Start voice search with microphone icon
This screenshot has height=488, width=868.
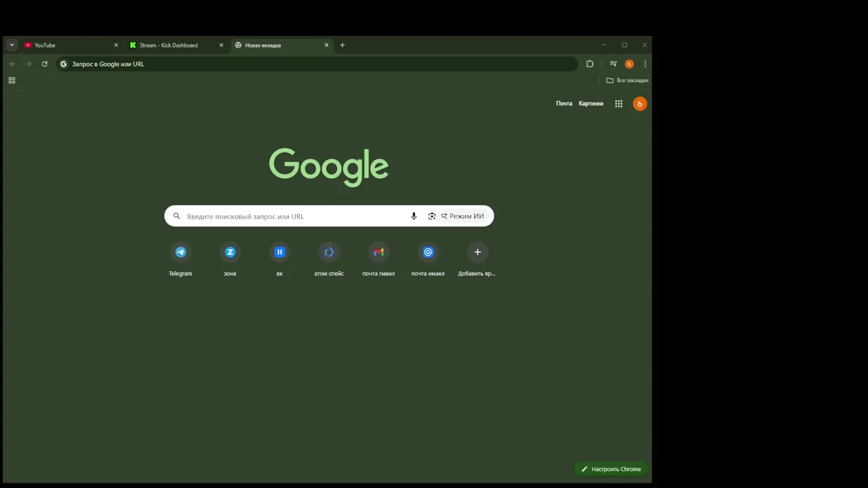coord(414,216)
